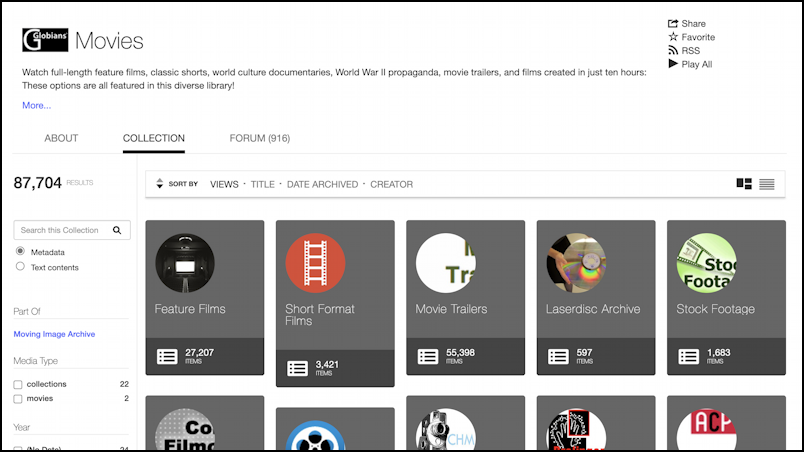Open the RSS feed icon
804x452 pixels.
coord(673,50)
